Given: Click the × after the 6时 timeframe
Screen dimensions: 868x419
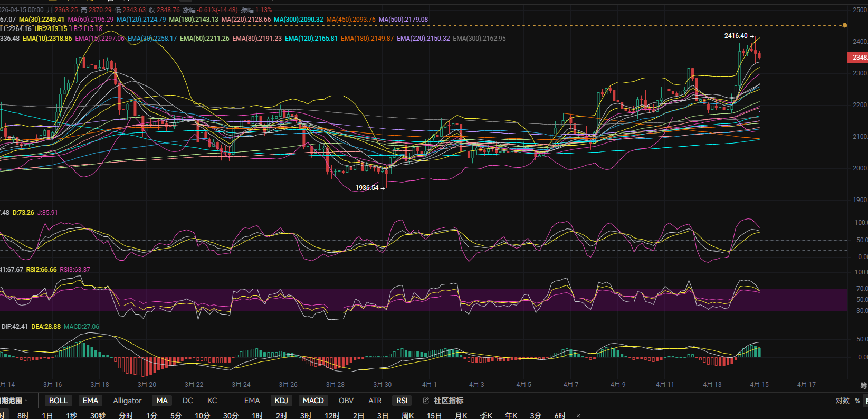Looking at the screenshot, I should point(578,416).
